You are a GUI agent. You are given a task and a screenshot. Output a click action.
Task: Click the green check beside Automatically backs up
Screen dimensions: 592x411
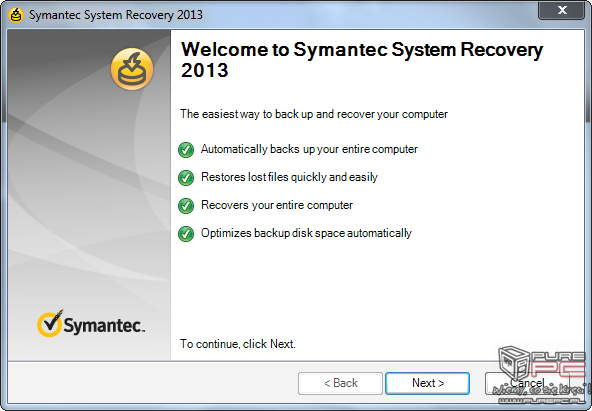[186, 150]
